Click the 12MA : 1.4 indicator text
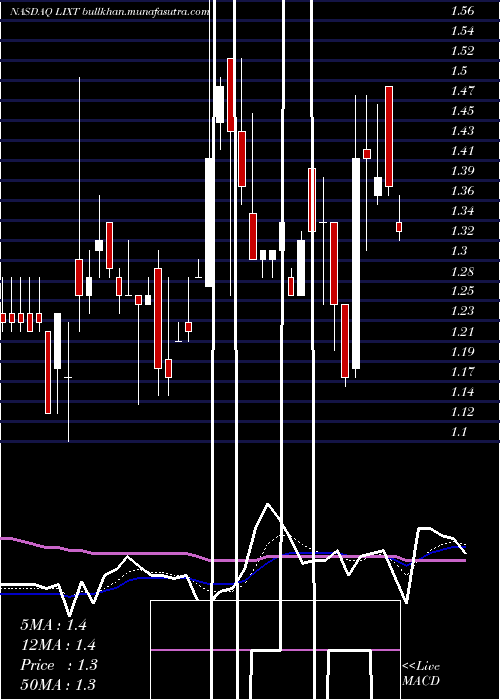The height and width of the screenshot is (700, 500). (x=58, y=645)
